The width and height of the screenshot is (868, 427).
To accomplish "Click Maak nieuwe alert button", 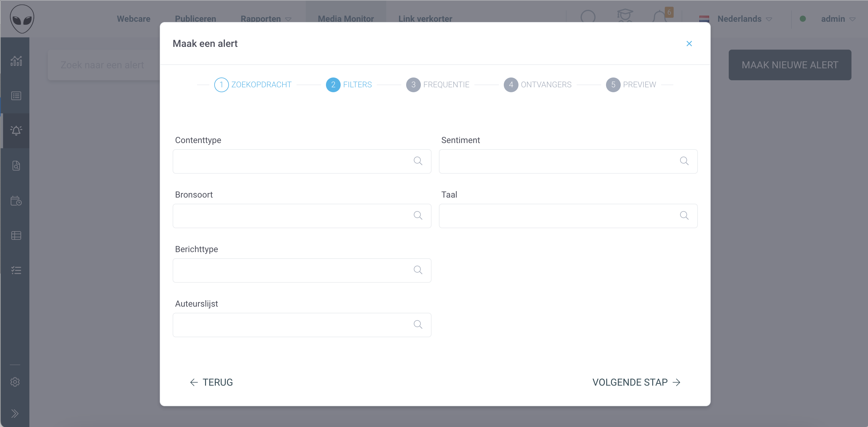I will [790, 65].
